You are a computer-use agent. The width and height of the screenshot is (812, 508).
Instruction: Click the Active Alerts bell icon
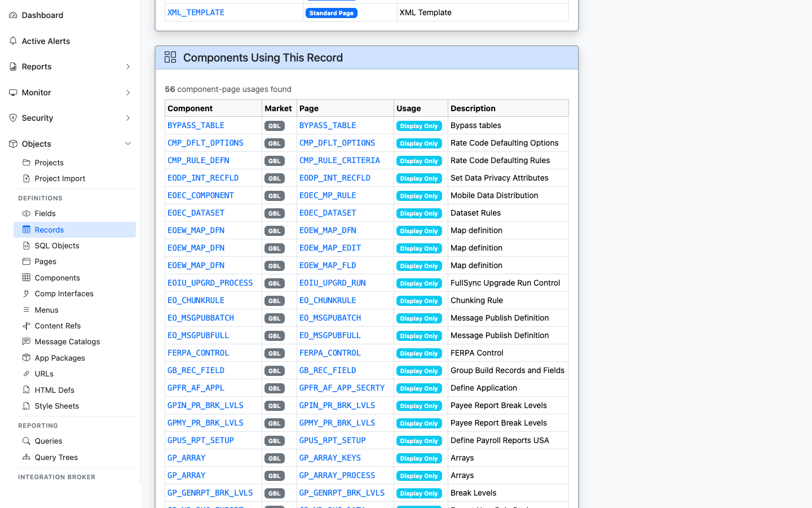coord(13,41)
